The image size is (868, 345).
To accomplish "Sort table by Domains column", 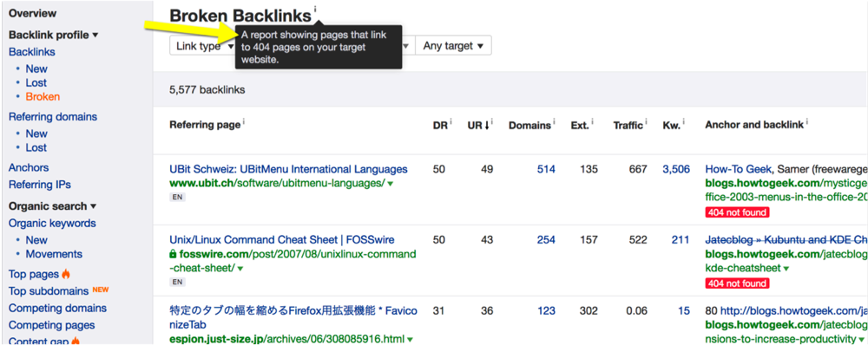I will click(x=529, y=125).
